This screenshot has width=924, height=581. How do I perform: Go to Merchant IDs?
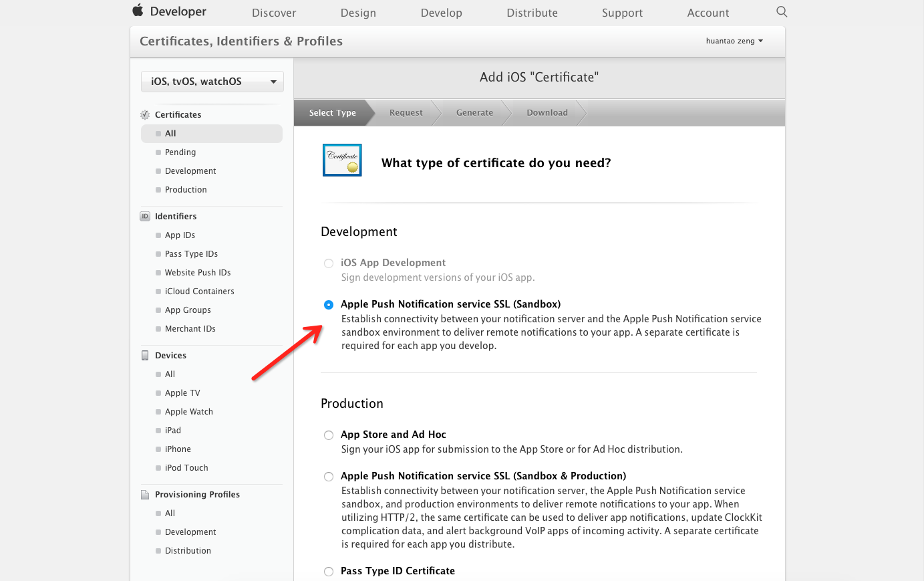(x=190, y=329)
